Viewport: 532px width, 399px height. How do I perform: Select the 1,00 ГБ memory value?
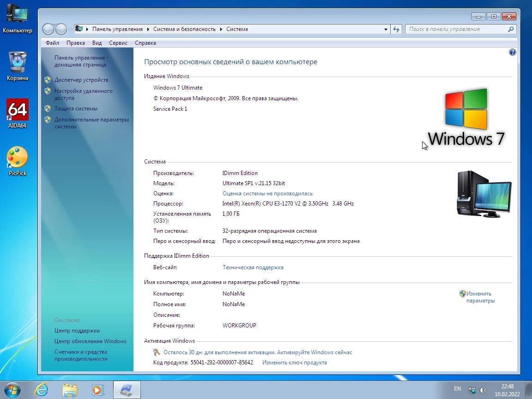tap(231, 214)
